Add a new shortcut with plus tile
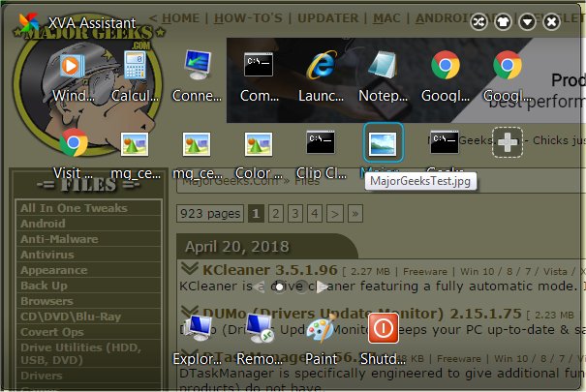This screenshot has width=586, height=392. click(508, 142)
